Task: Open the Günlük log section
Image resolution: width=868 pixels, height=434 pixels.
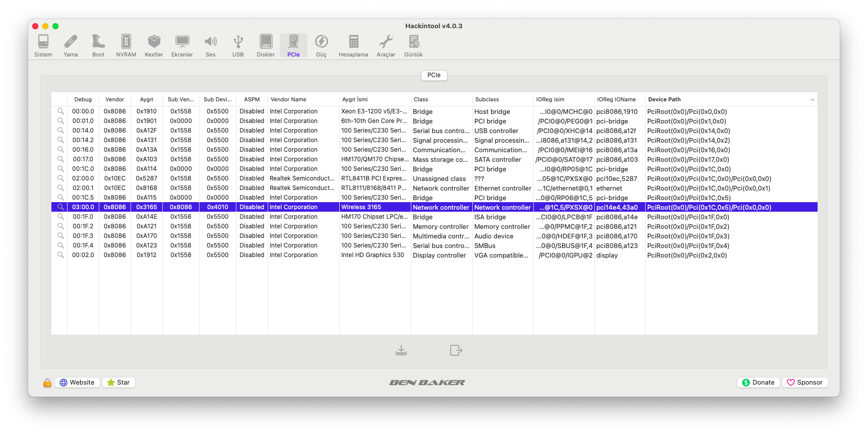Action: (x=413, y=45)
